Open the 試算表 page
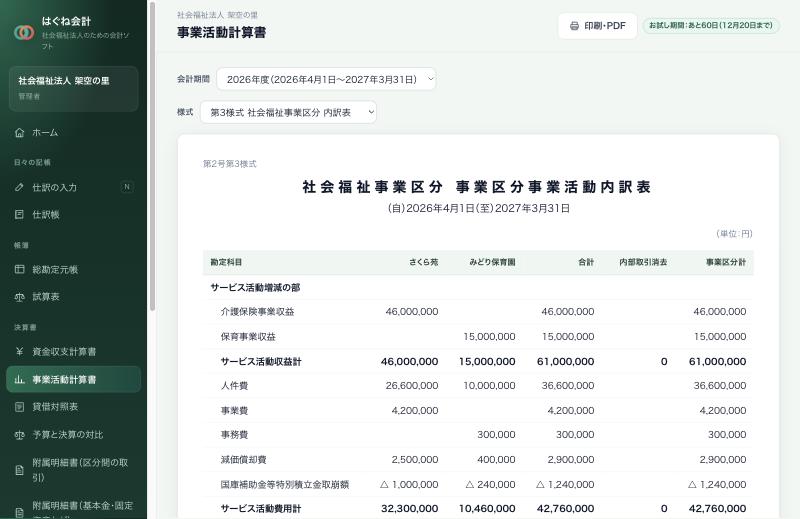 click(x=73, y=297)
